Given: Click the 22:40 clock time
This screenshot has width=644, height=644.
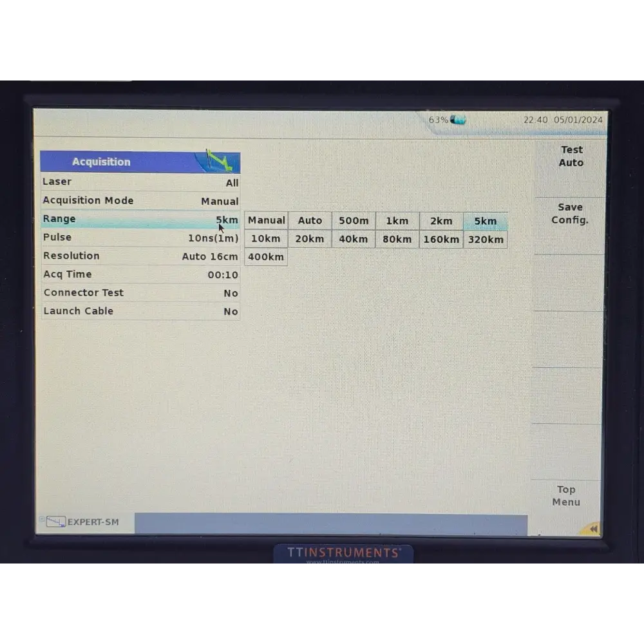Looking at the screenshot, I should pyautogui.click(x=535, y=120).
